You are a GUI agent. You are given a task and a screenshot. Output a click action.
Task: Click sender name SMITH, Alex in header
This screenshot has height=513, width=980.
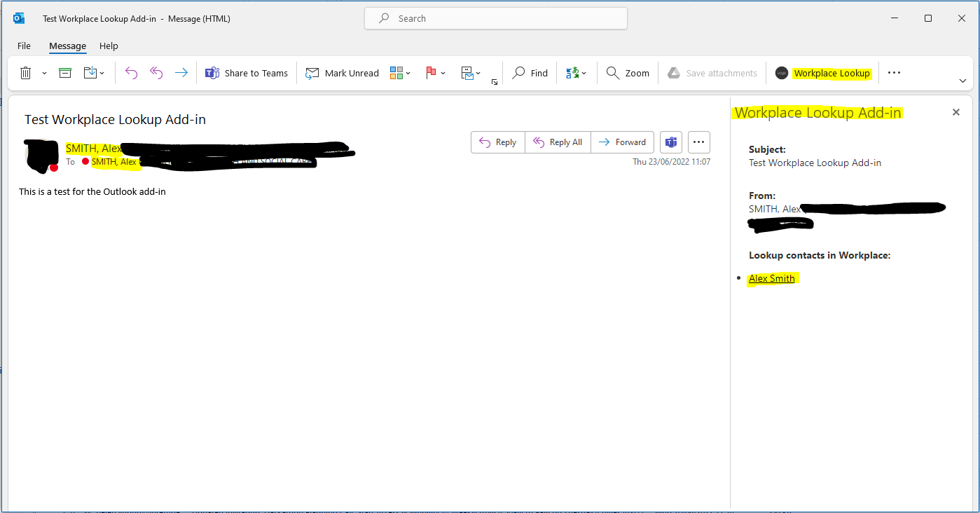point(94,149)
